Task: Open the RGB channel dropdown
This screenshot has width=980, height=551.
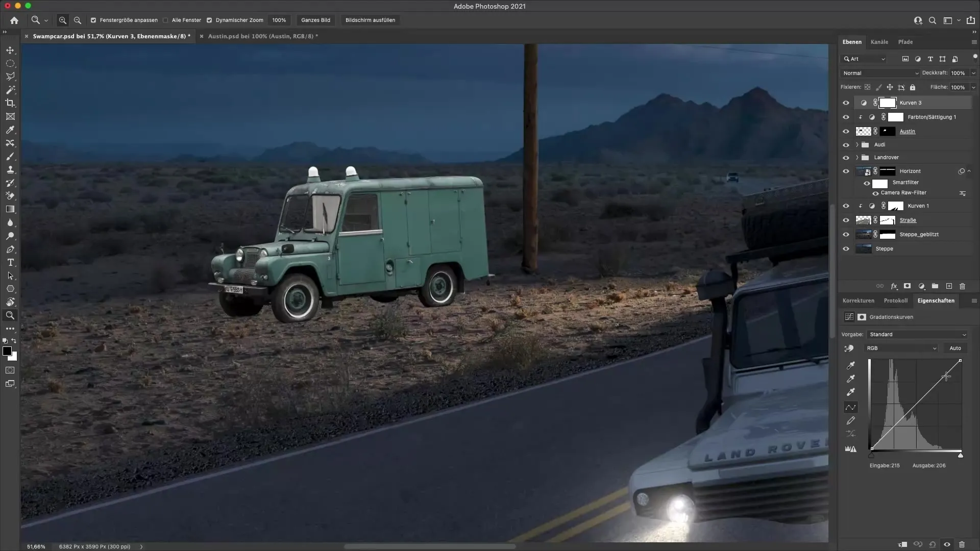Action: coord(901,348)
